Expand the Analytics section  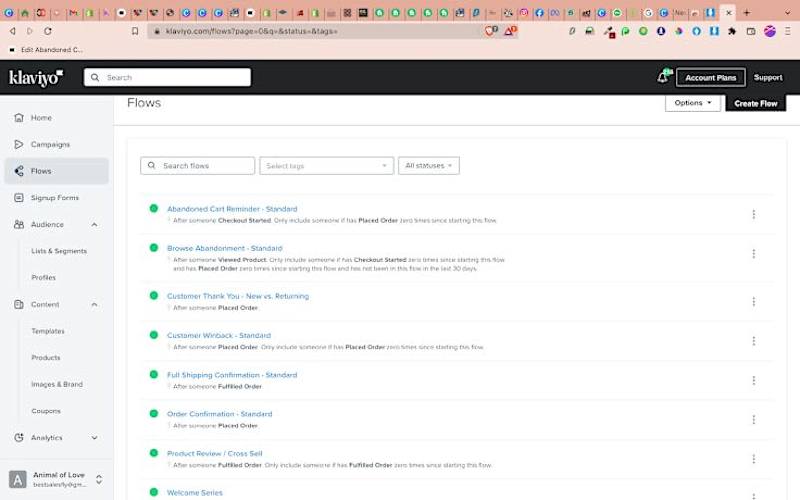[x=94, y=438]
